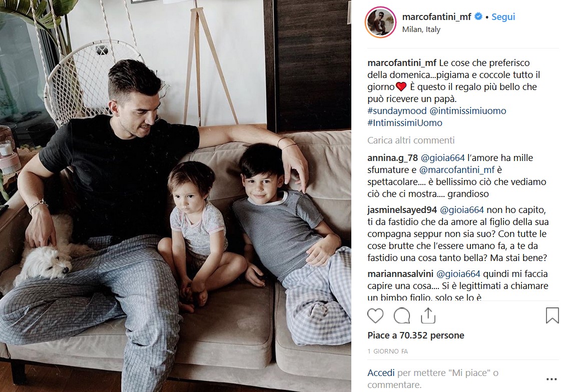
Task: Click Accedi to log in
Action: point(381,373)
